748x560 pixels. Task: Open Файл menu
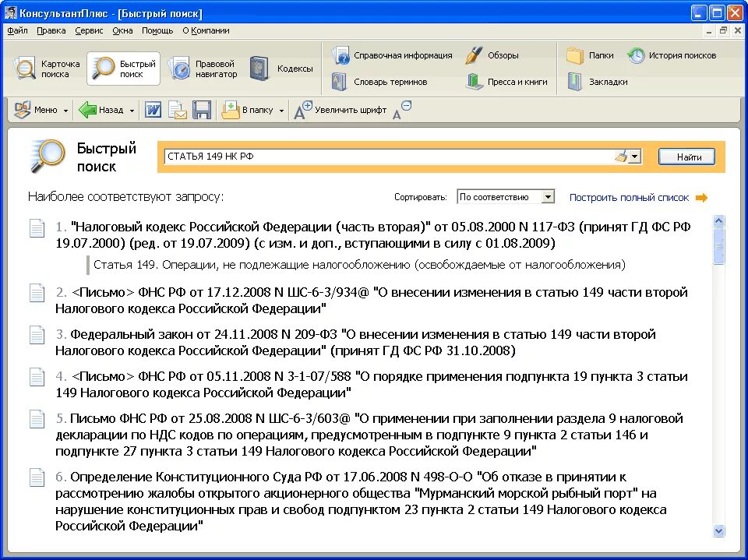click(17, 30)
